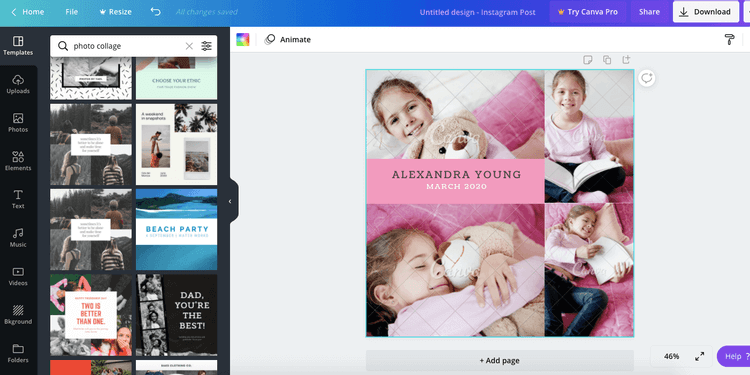Select the ALEXANDRA YOUNG text on canvas
Screen dimensions: 750x375
click(x=457, y=175)
